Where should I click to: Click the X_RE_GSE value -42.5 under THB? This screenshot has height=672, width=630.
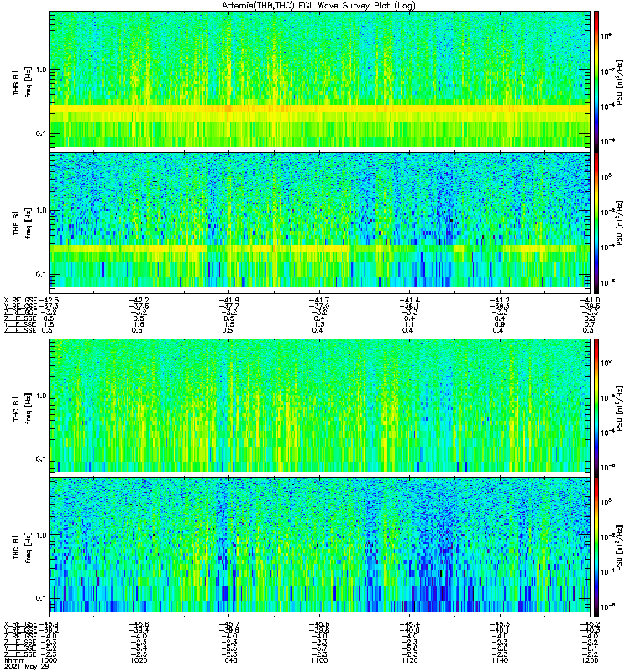coord(49,300)
